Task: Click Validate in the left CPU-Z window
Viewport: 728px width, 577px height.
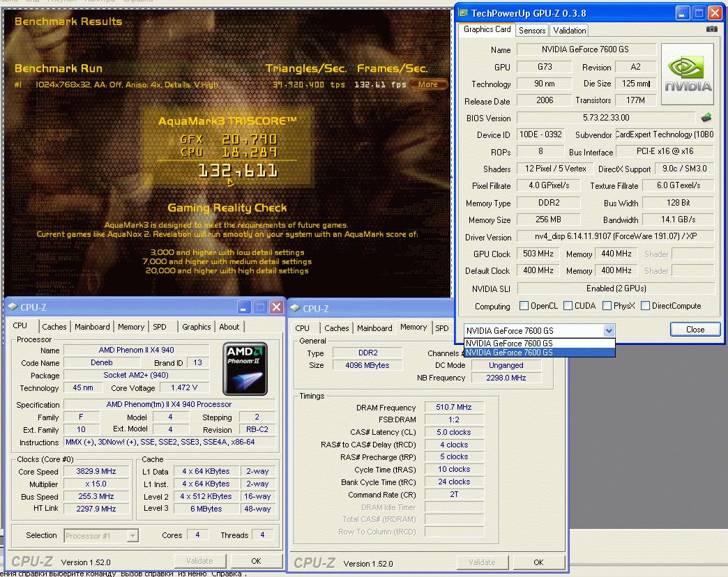Action: [x=199, y=561]
